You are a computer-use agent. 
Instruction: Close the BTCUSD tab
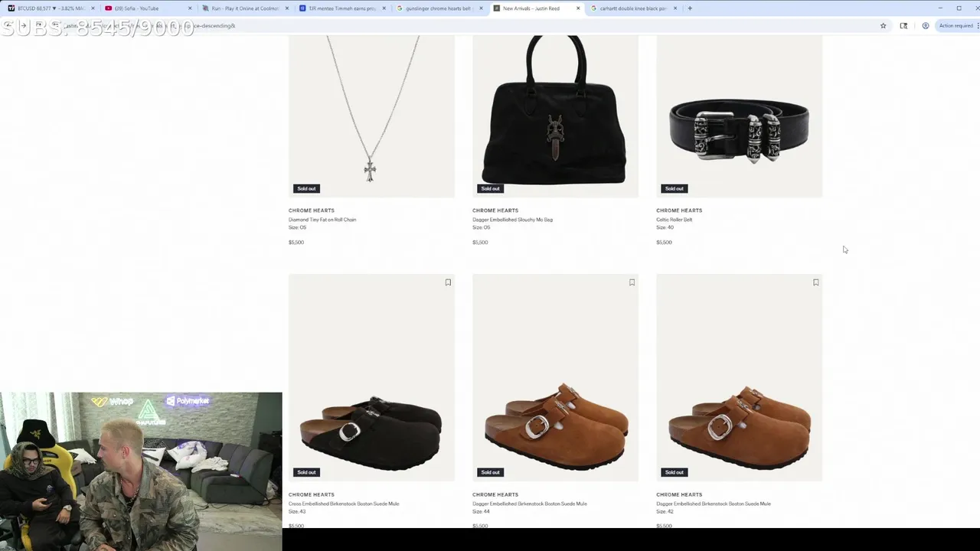coord(93,8)
